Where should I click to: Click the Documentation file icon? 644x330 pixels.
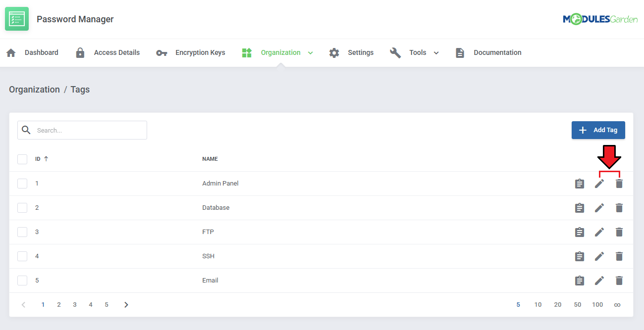tap(460, 52)
